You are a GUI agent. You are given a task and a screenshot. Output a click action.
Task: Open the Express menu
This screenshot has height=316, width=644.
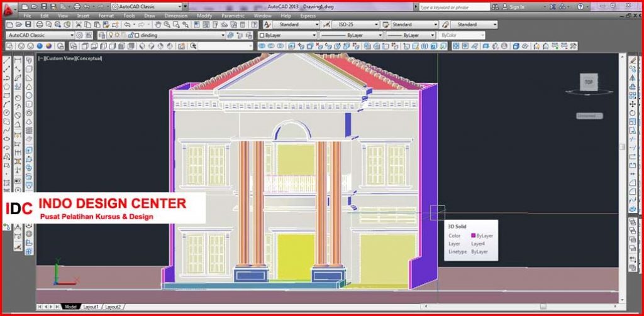pos(308,16)
